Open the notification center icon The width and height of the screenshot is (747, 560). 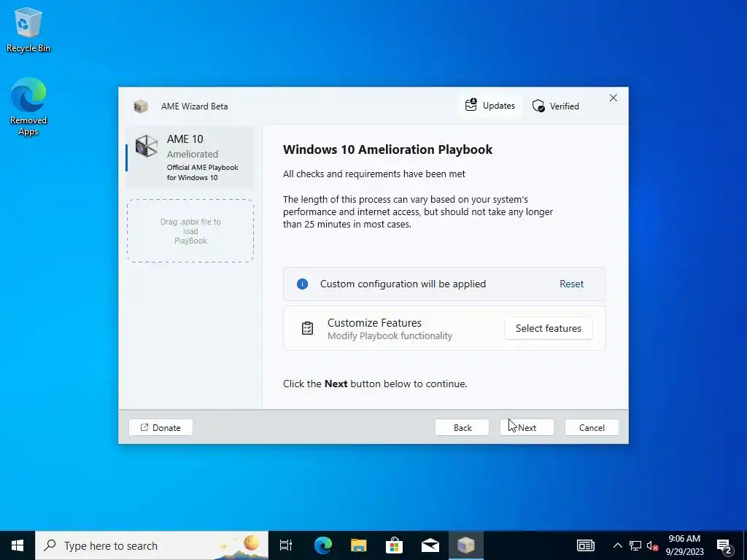point(724,545)
